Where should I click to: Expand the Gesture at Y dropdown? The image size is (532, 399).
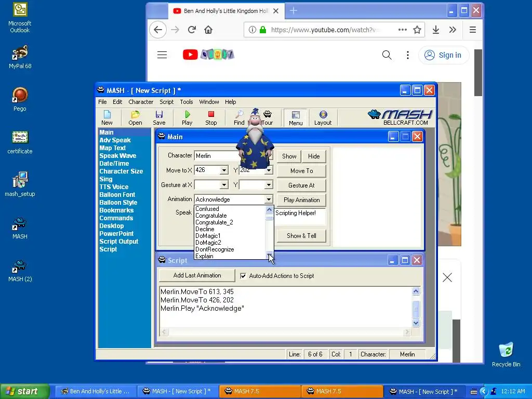click(x=269, y=185)
